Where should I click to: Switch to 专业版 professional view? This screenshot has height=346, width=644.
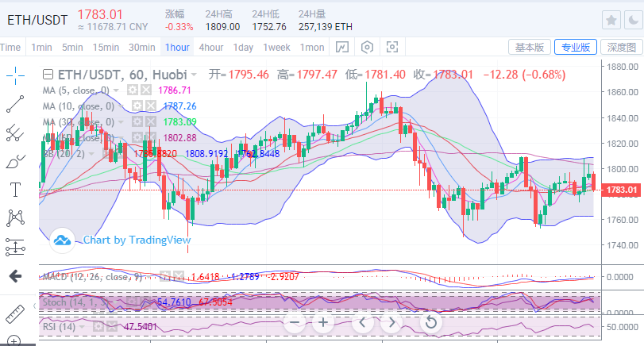[576, 47]
